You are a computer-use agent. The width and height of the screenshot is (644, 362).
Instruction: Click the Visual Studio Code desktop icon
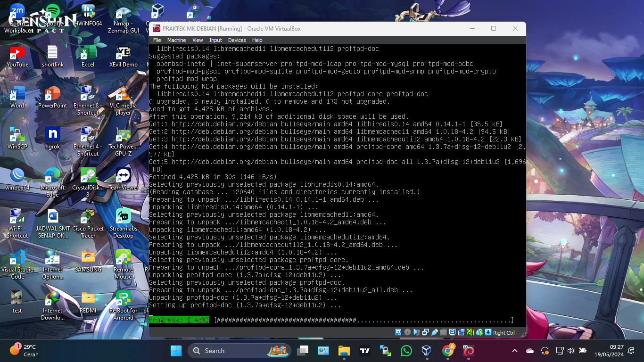tap(17, 264)
